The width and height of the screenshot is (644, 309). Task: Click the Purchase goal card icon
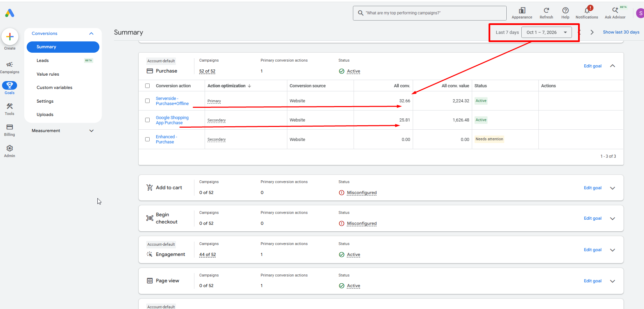150,71
